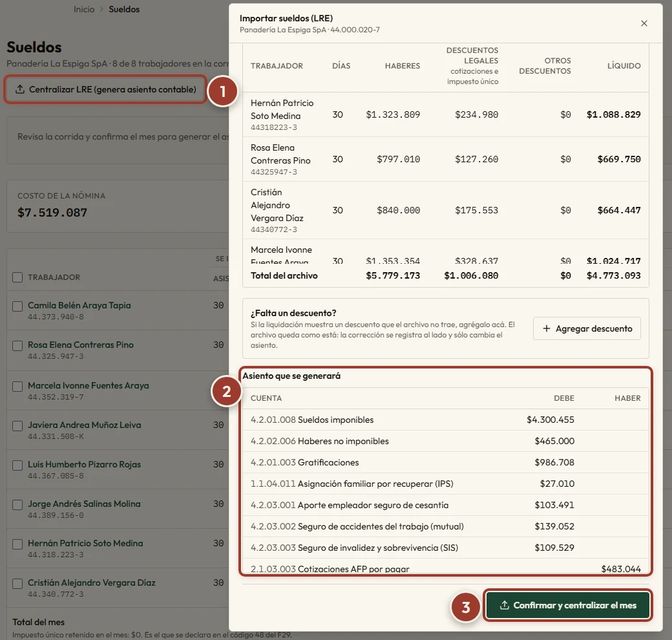Click account 4.2.03.002 Seguro de accidentes del trabajo
The height and width of the screenshot is (640, 672).
357,526
